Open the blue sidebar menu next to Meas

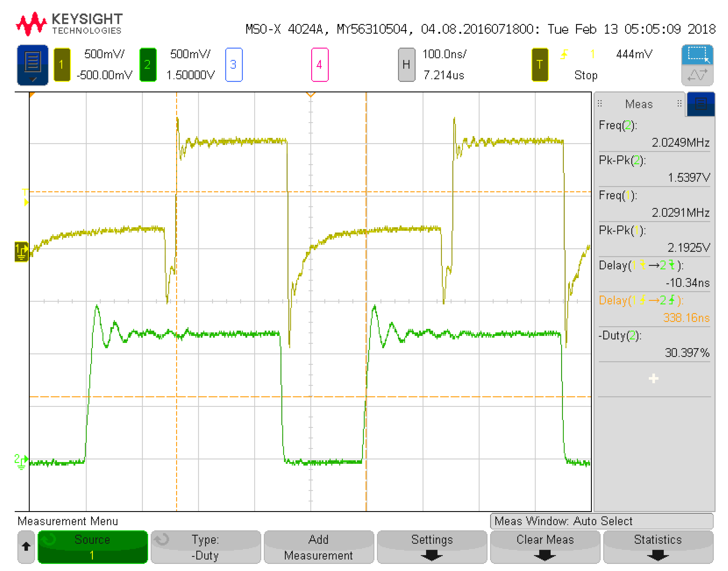pyautogui.click(x=701, y=104)
